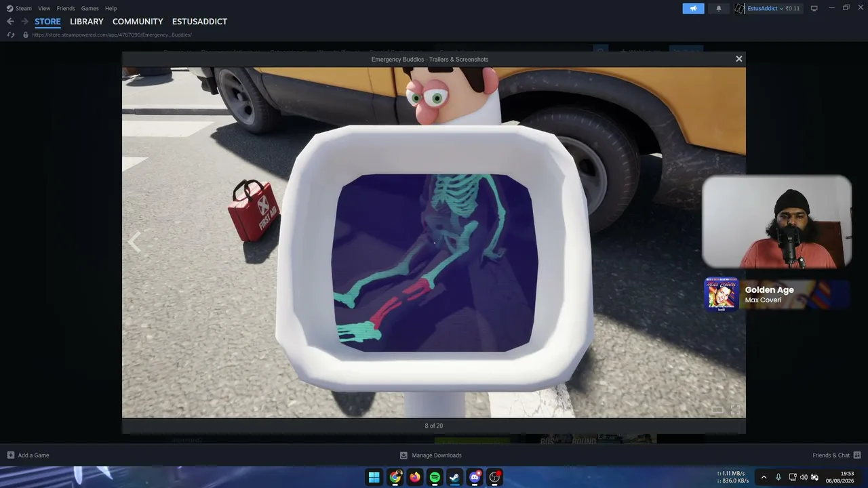Navigate back with the back arrow
This screenshot has height=488, width=868.
[x=10, y=22]
